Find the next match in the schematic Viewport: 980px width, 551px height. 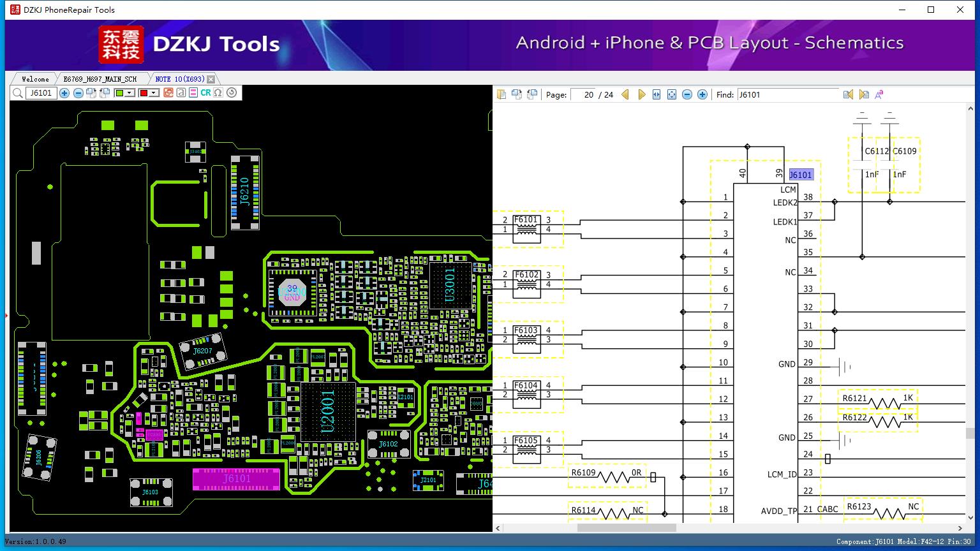pyautogui.click(x=864, y=94)
